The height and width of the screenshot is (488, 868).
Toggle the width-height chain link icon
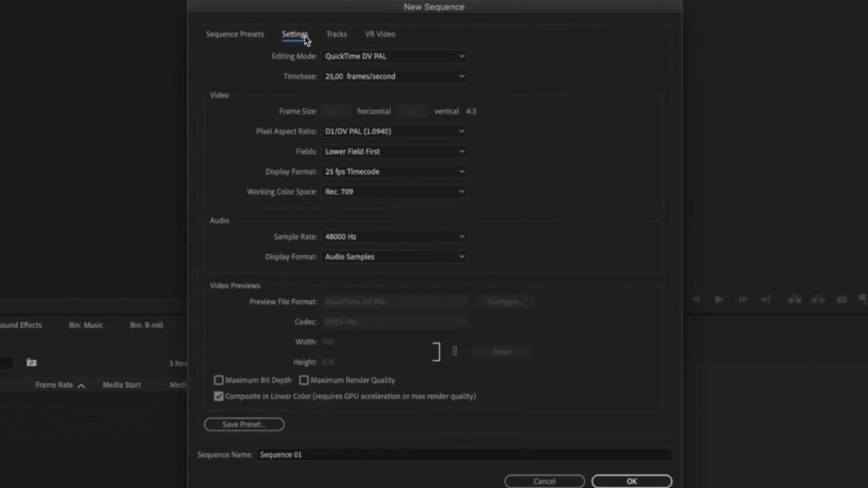pyautogui.click(x=454, y=351)
